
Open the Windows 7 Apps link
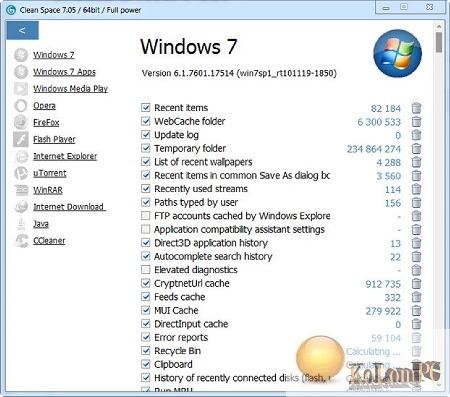tap(64, 72)
